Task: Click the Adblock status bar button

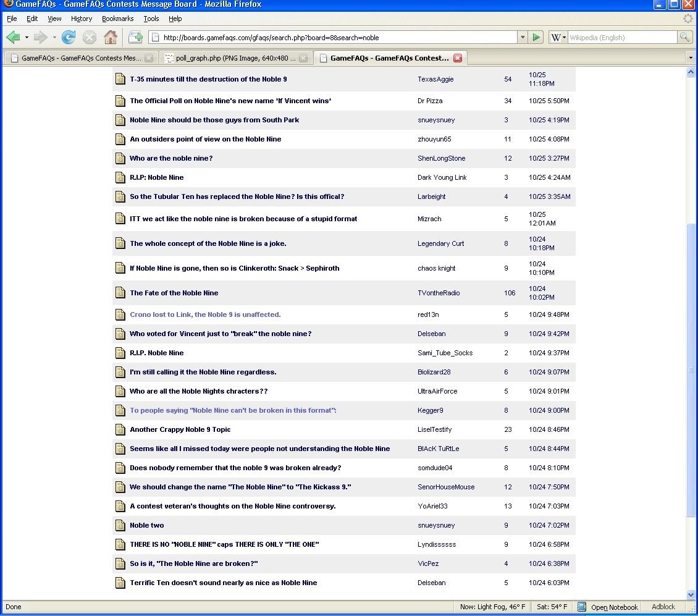Action: 663,607
